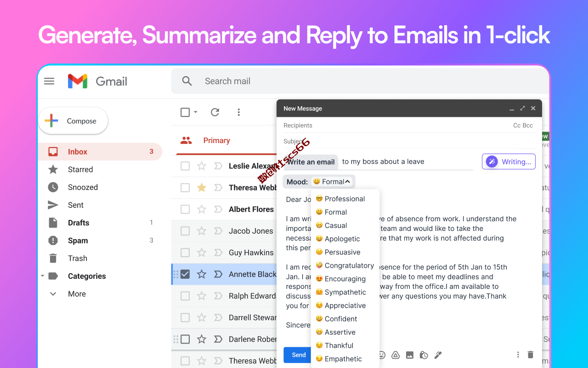The image size is (588, 368).
Task: Choose Apologetic mood option
Action: point(338,239)
